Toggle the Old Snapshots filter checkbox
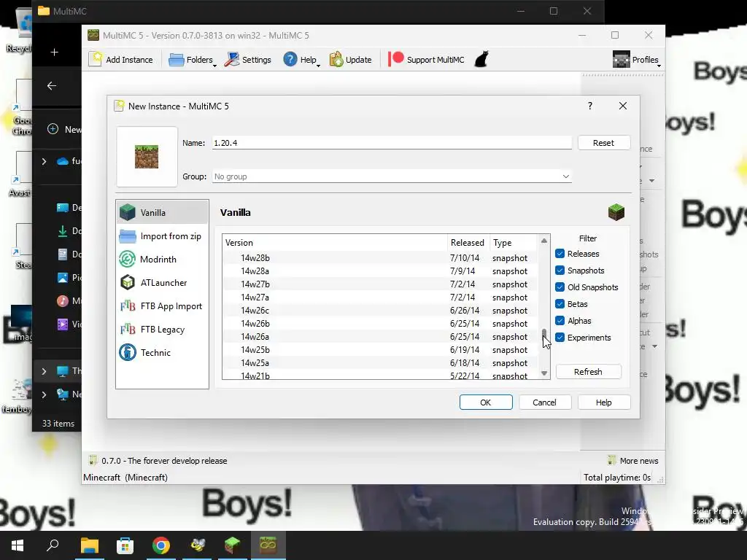 click(560, 287)
